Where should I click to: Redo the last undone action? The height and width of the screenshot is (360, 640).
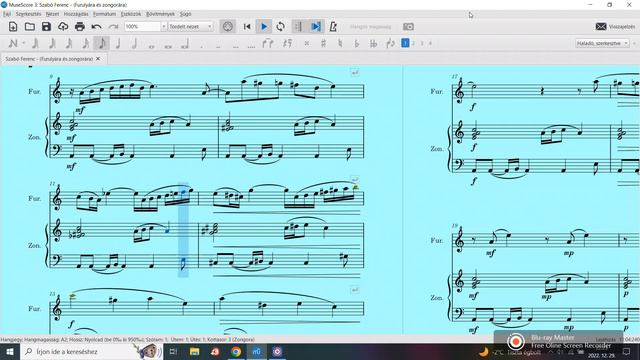pos(113,27)
